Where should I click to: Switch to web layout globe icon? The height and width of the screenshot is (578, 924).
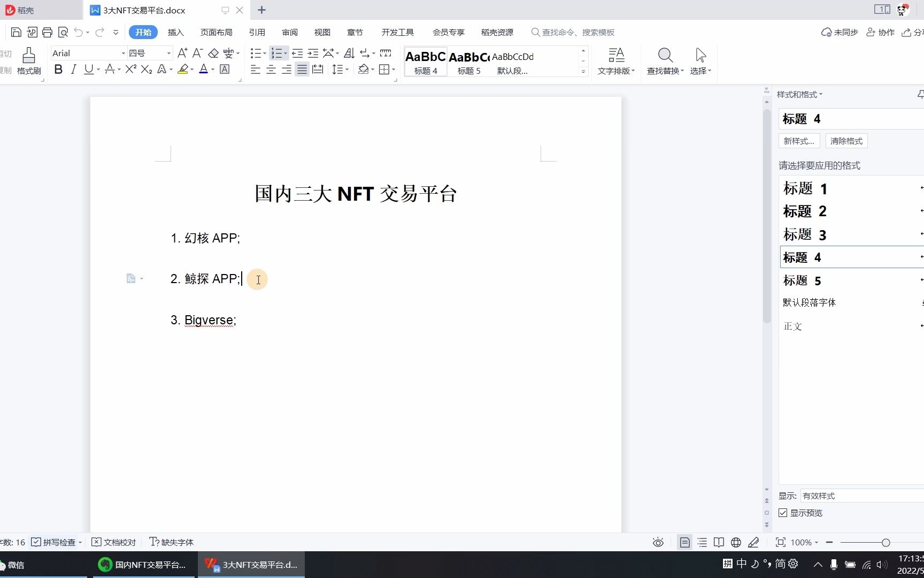tap(736, 542)
